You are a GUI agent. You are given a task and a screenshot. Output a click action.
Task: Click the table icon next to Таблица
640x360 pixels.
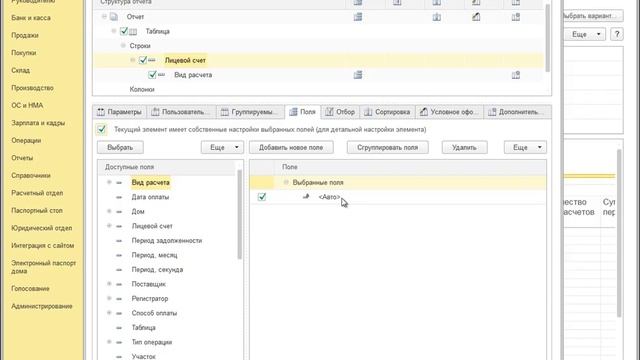tap(133, 31)
